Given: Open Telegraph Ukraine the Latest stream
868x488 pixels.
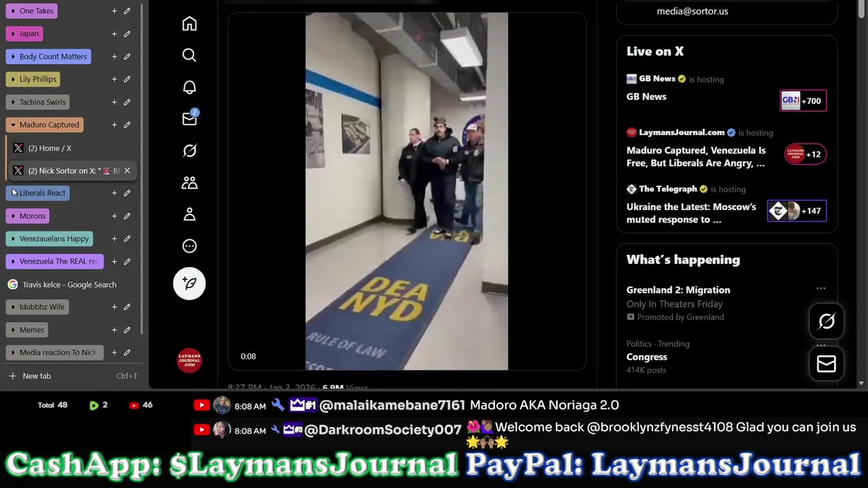Looking at the screenshot, I should click(726, 205).
